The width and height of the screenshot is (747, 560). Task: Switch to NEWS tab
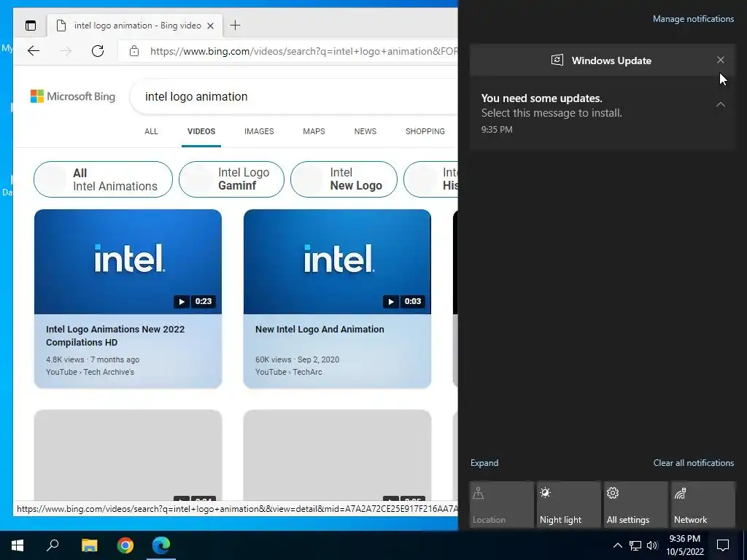click(x=365, y=131)
